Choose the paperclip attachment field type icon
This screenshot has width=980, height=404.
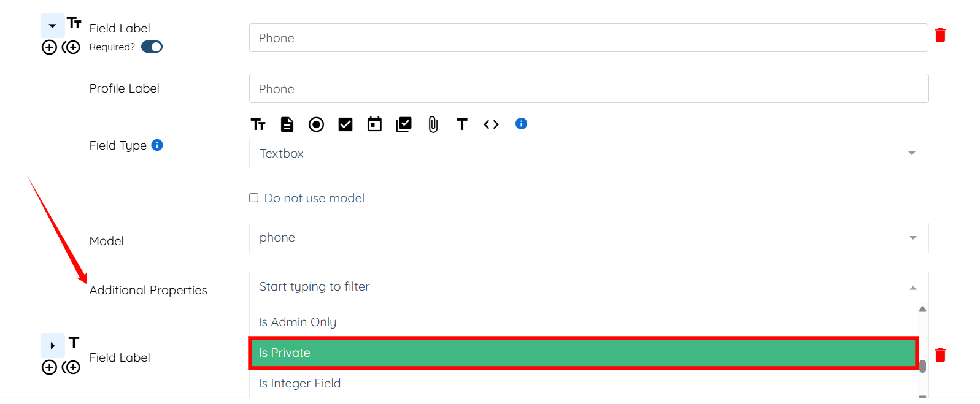click(x=433, y=124)
